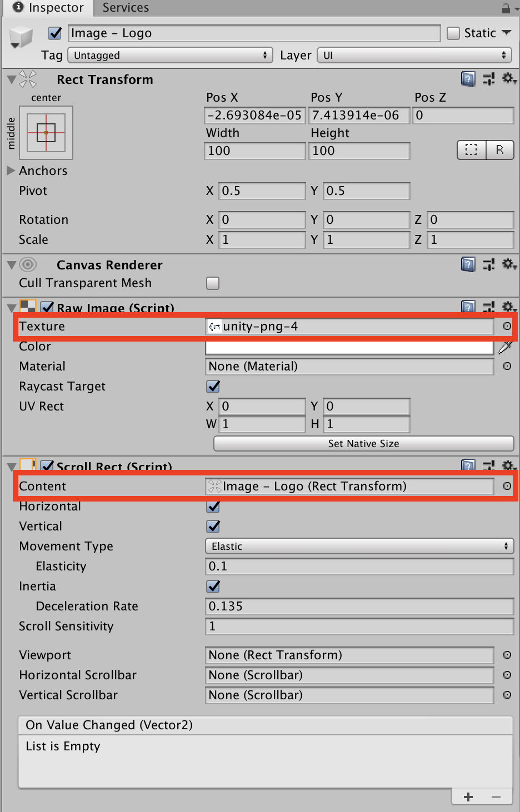Enable Cull Transparent Mesh checkbox

(x=213, y=283)
